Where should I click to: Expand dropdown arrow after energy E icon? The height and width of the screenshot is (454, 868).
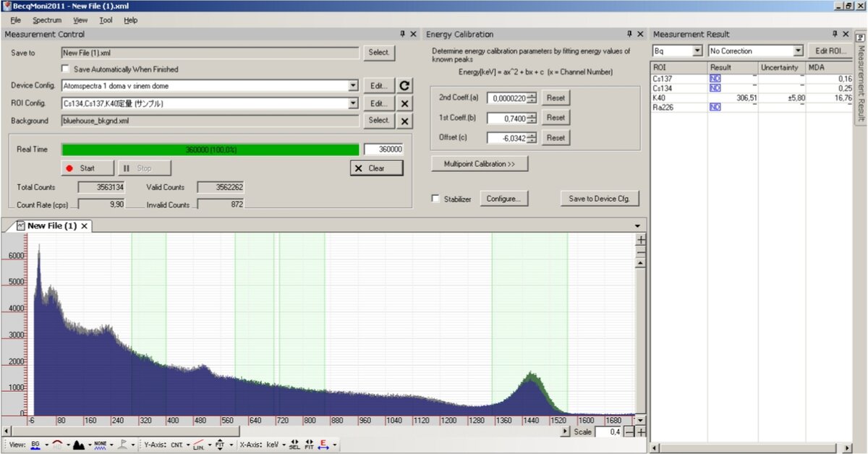click(x=334, y=445)
